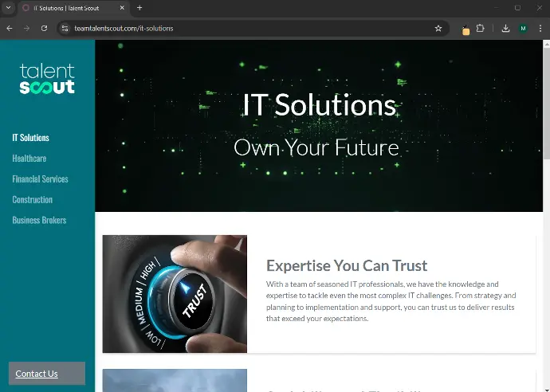
Task: Reload the current page
Action: tap(44, 29)
